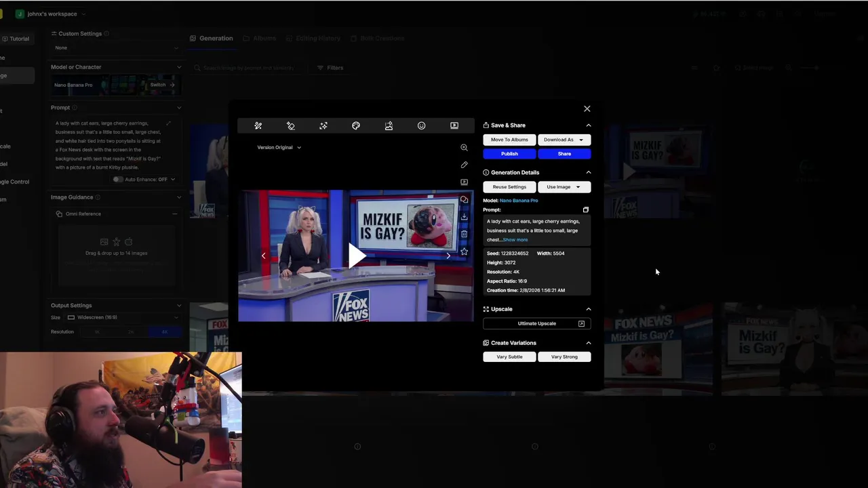Show next image with right arrow

(x=448, y=256)
